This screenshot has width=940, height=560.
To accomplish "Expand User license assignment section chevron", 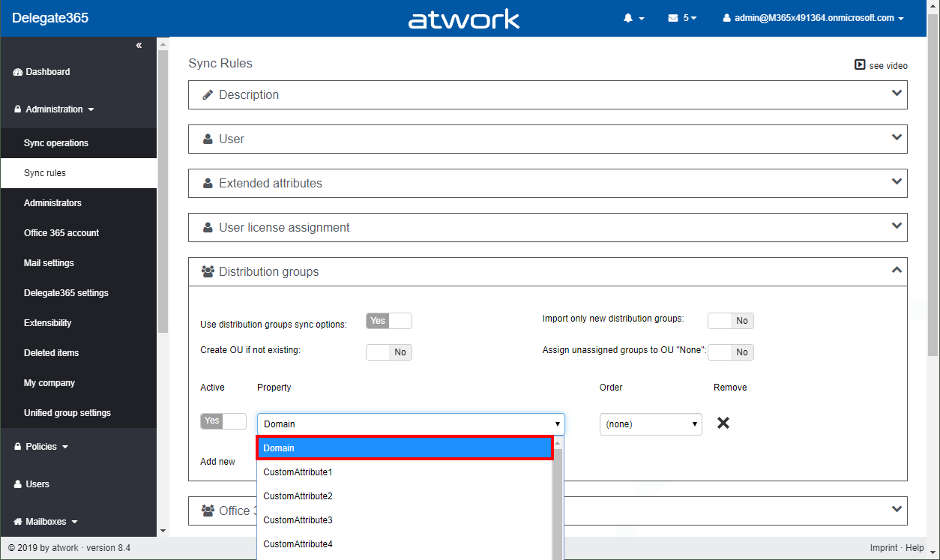I will [897, 226].
